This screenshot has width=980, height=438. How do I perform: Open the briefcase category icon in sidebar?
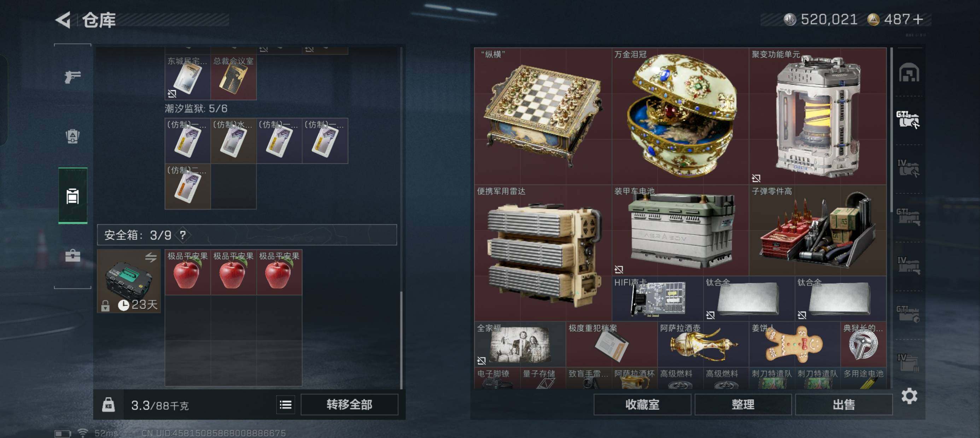tap(72, 255)
